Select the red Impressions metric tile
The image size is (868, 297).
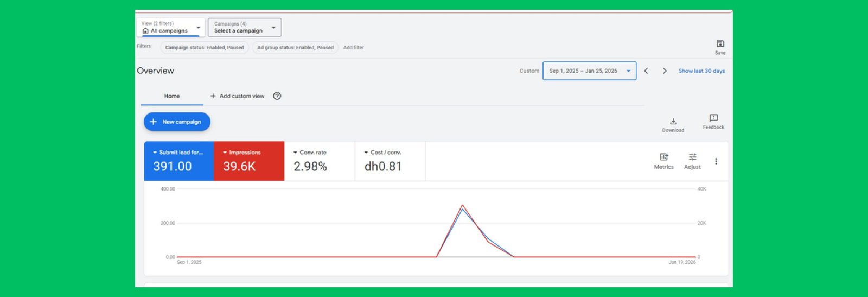click(249, 161)
